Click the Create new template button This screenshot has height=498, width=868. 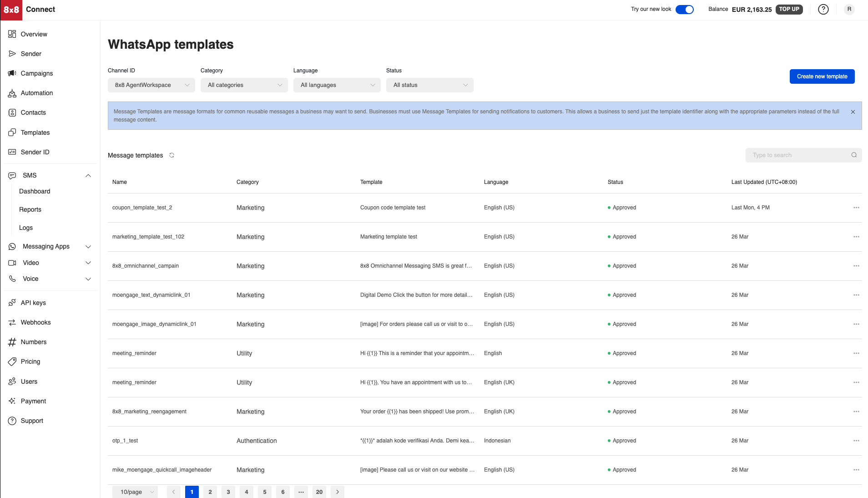(x=822, y=76)
